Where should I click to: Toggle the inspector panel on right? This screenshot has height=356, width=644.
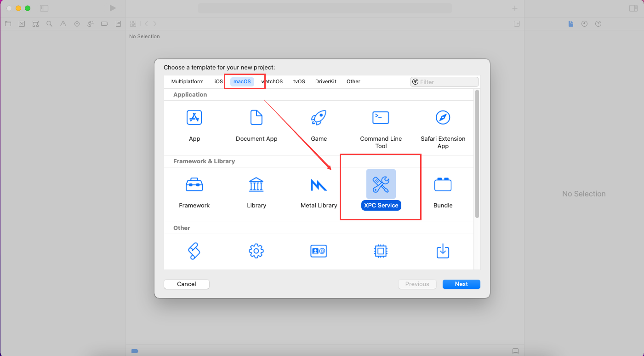pyautogui.click(x=633, y=8)
